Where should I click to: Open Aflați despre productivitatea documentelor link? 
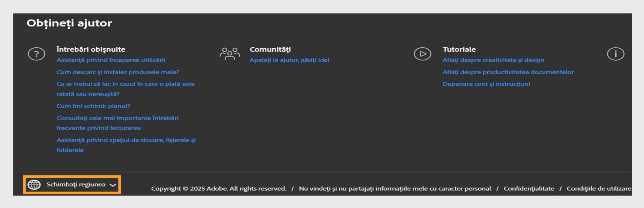[508, 72]
